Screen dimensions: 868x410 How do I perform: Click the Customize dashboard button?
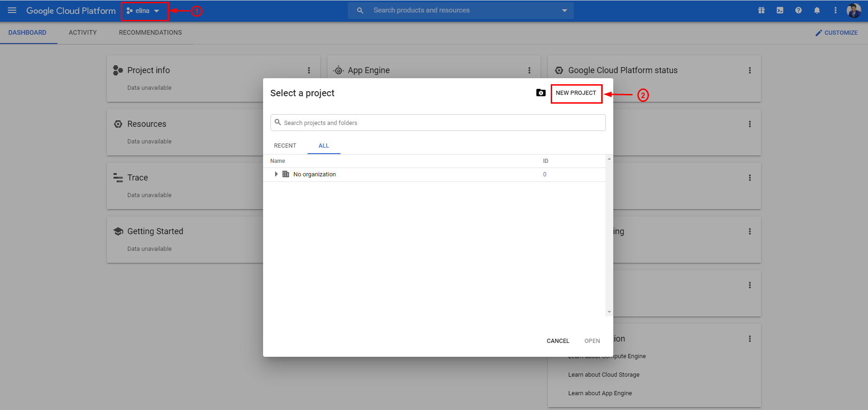[837, 32]
